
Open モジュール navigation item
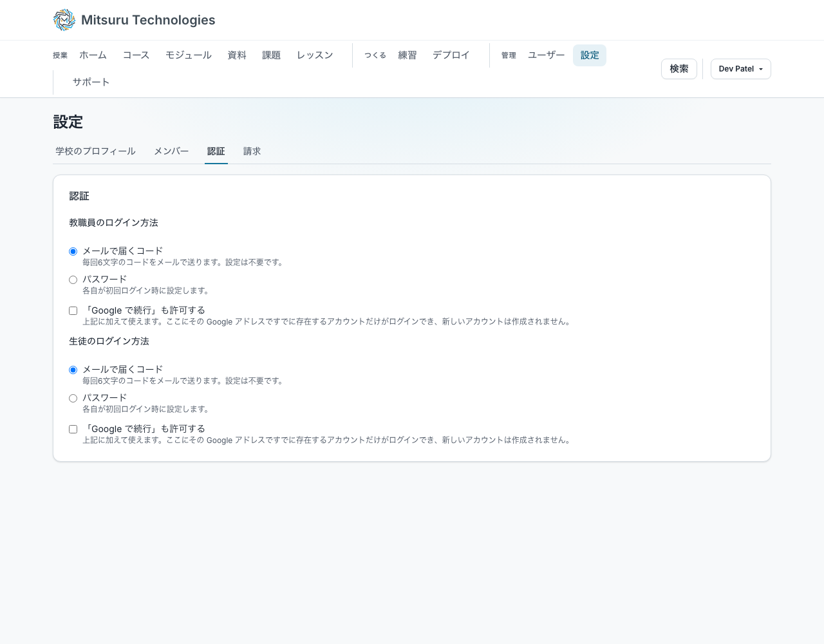tap(189, 55)
